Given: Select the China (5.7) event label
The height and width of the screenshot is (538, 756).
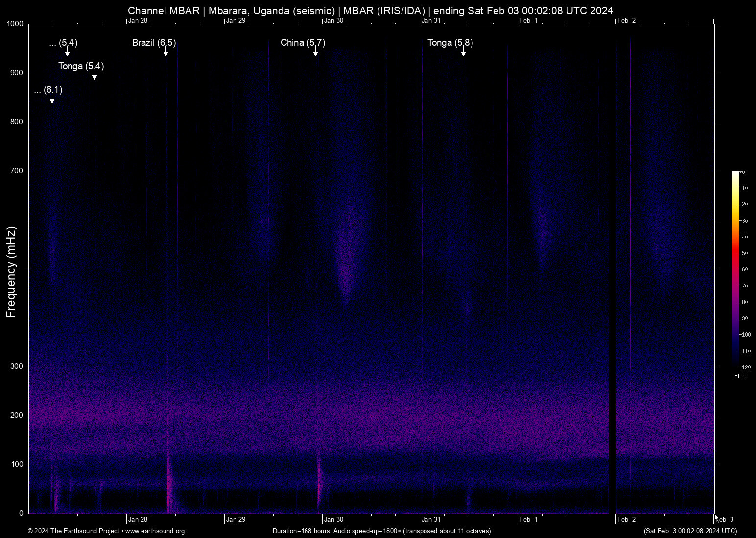Looking at the screenshot, I should coord(303,43).
